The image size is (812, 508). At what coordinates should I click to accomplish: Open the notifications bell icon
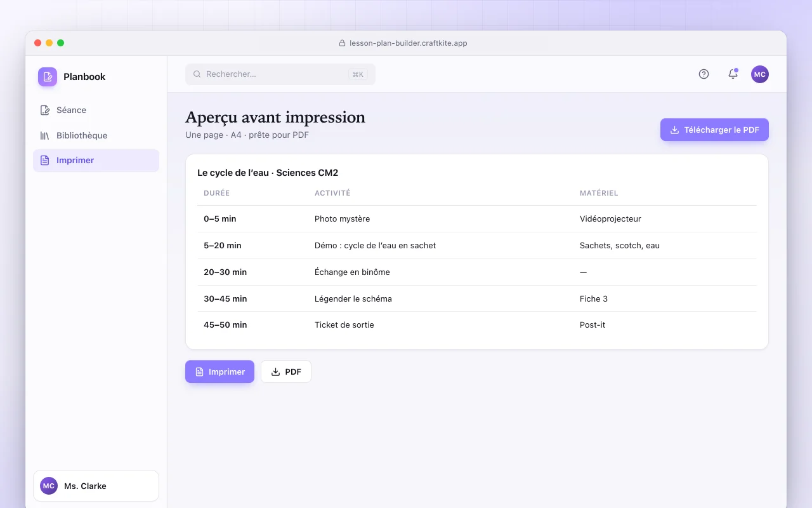click(733, 74)
